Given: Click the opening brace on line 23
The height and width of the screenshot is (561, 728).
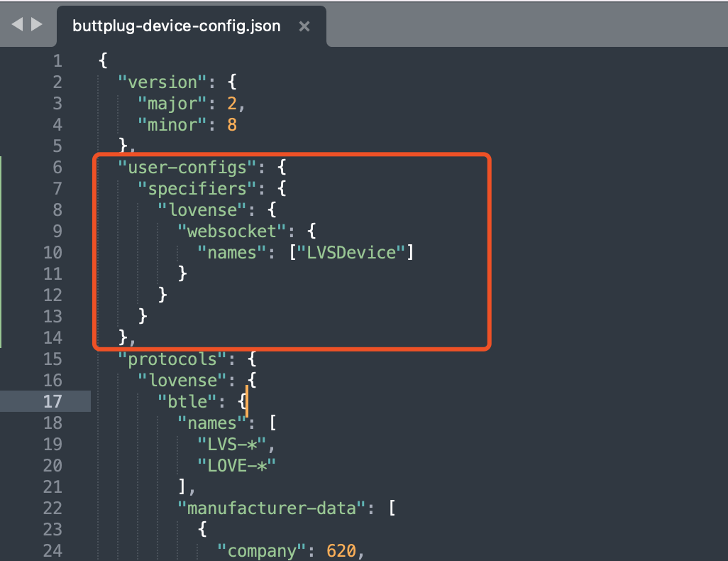Looking at the screenshot, I should point(202,529).
